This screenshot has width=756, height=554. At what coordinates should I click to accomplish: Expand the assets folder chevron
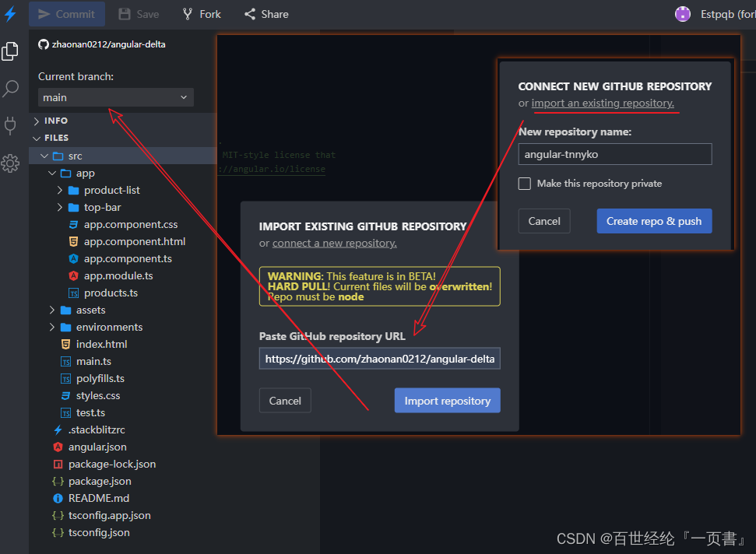click(x=52, y=310)
